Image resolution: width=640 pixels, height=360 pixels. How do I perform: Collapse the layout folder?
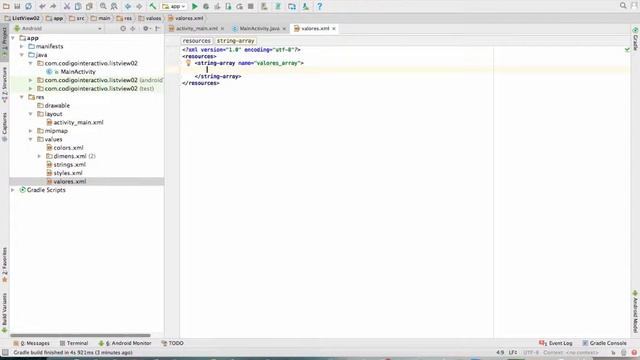coord(31,114)
